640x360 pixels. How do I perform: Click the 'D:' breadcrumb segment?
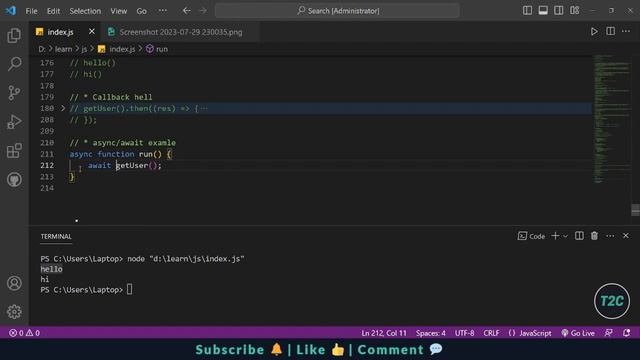pos(42,49)
